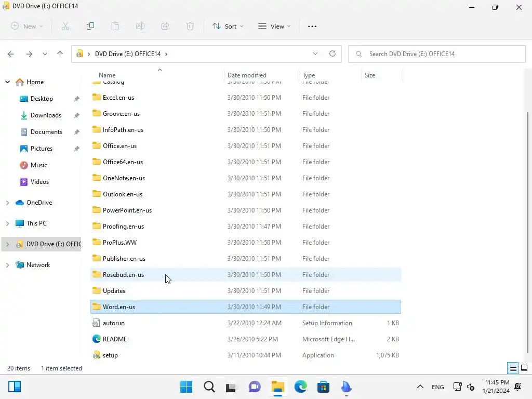Expand the This PC tree node
Screen dimensions: 532x399
coord(7,223)
